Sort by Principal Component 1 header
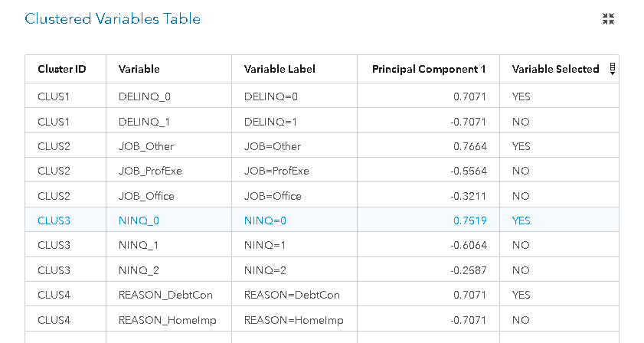The height and width of the screenshot is (343, 644). point(429,69)
